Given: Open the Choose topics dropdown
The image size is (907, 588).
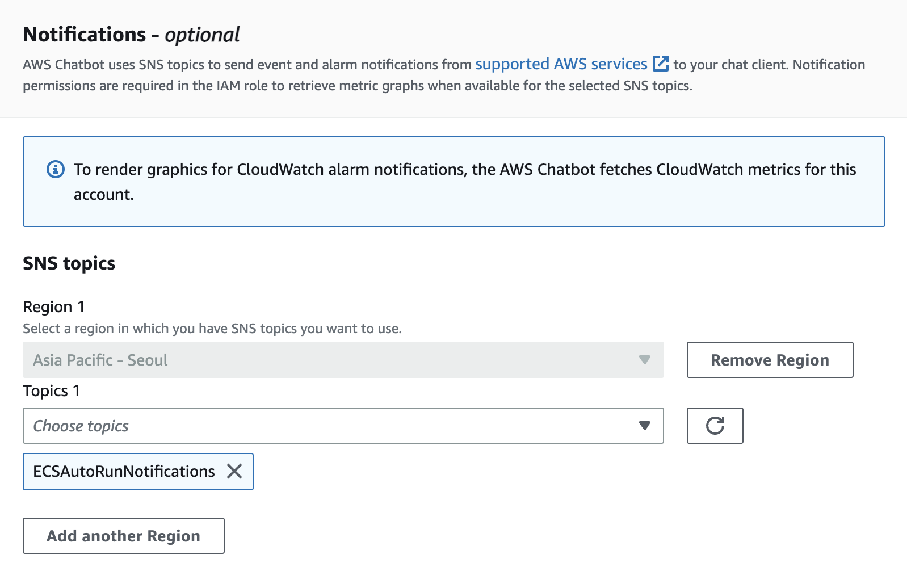Looking at the screenshot, I should click(343, 426).
